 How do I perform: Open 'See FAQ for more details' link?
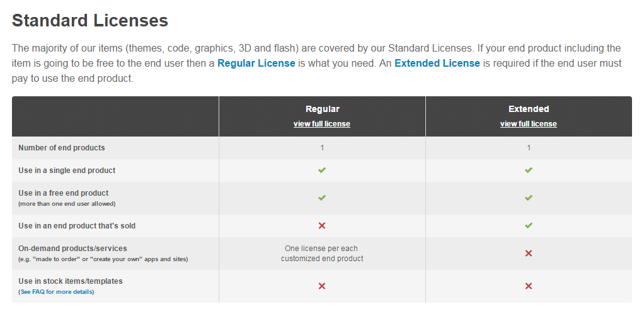click(x=56, y=292)
